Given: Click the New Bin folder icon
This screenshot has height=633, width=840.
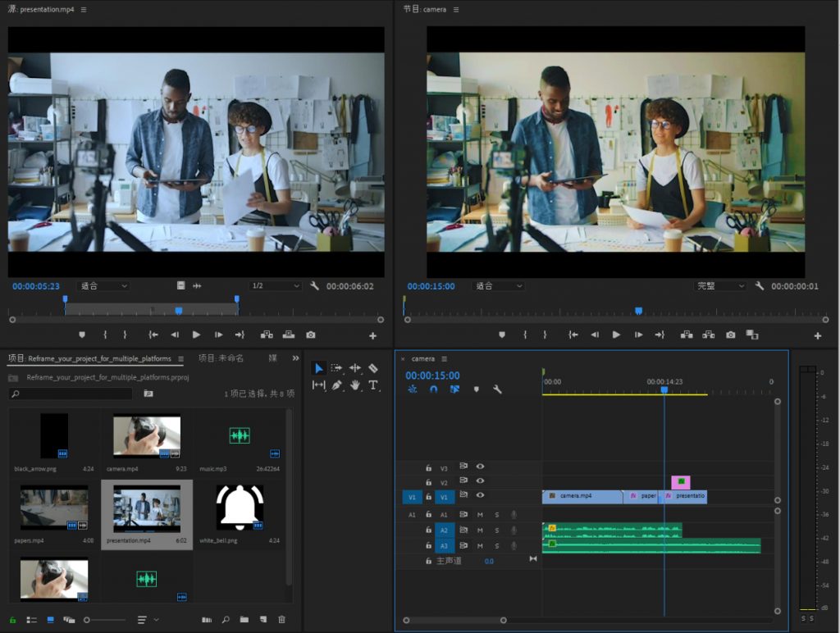Looking at the screenshot, I should [x=244, y=620].
